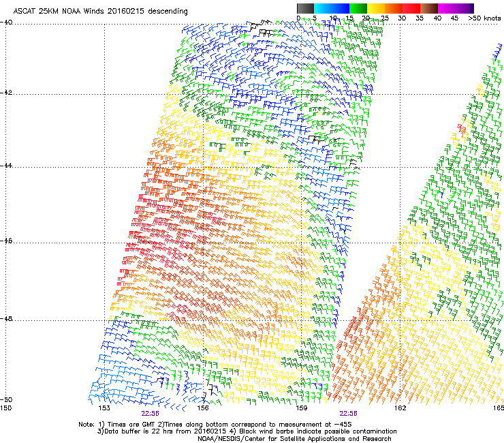Screen dimensions: 504x443
Task: Click the green 15-20 knots legend swatch
Action: pyautogui.click(x=358, y=8)
